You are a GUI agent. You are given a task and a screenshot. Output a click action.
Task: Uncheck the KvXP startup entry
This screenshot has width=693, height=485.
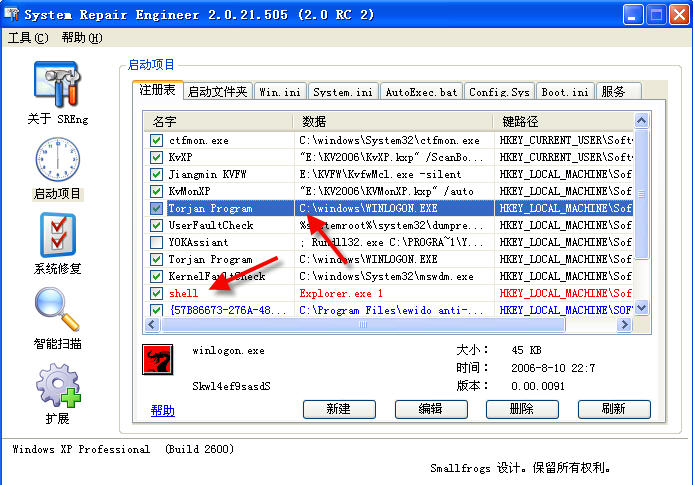(x=156, y=157)
